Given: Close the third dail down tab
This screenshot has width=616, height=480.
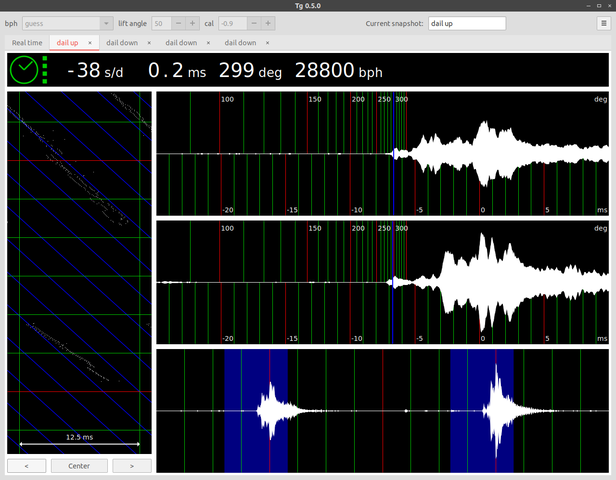Looking at the screenshot, I should 268,43.
